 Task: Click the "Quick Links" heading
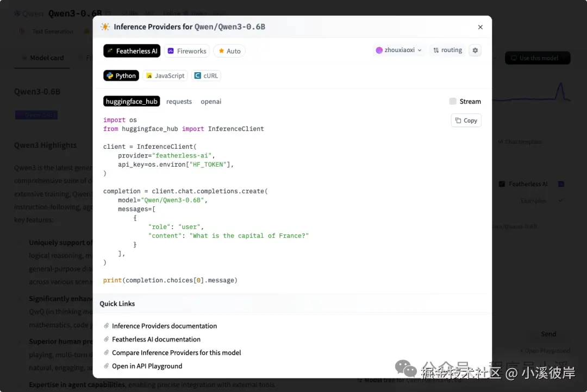coord(117,304)
